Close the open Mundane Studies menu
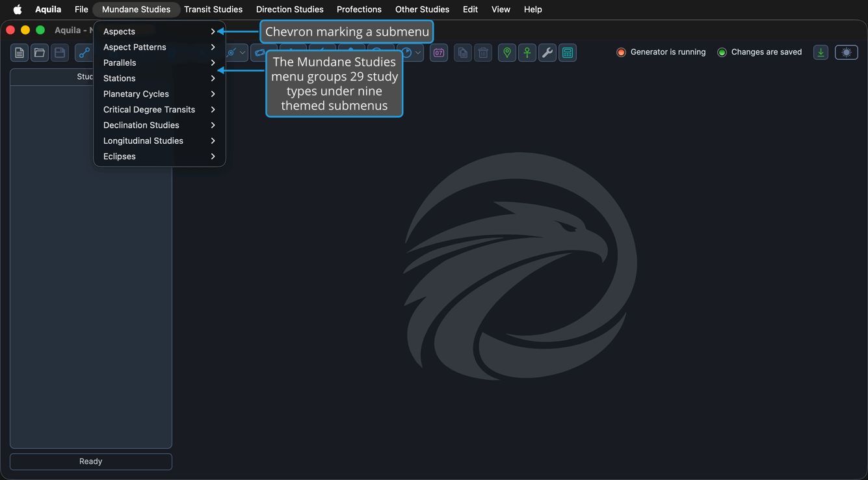This screenshot has height=480, width=868. point(136,9)
